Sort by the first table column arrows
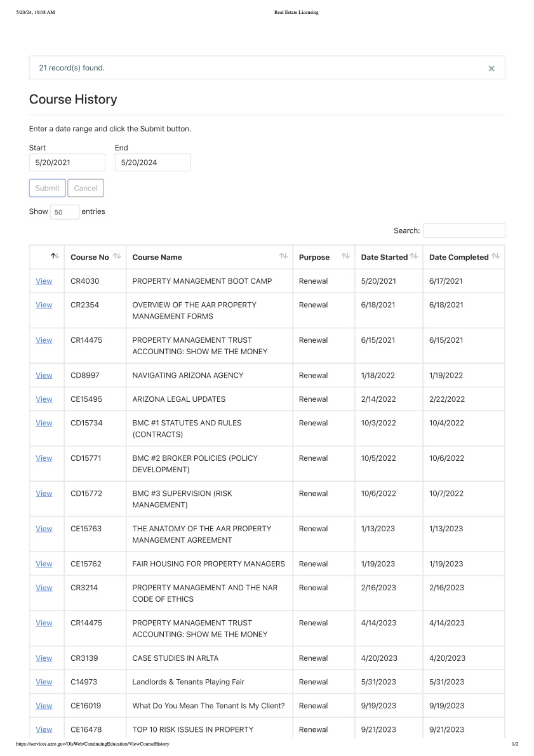Screen dimensions: 534x756 pos(55,256)
